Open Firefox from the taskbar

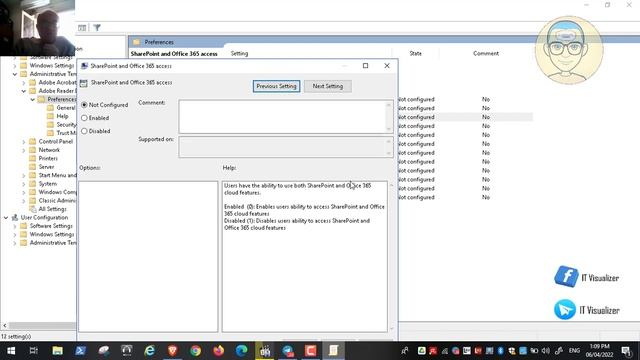coord(219,351)
